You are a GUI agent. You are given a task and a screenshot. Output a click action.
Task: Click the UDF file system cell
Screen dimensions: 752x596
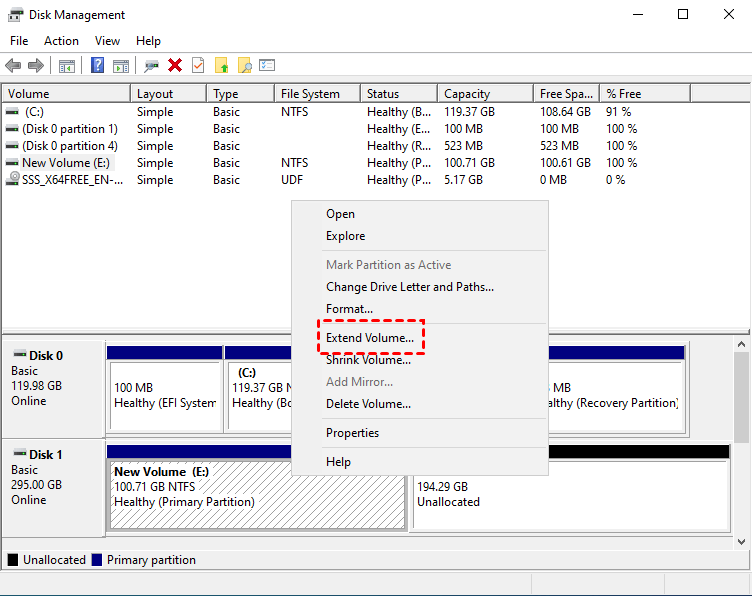(x=292, y=180)
